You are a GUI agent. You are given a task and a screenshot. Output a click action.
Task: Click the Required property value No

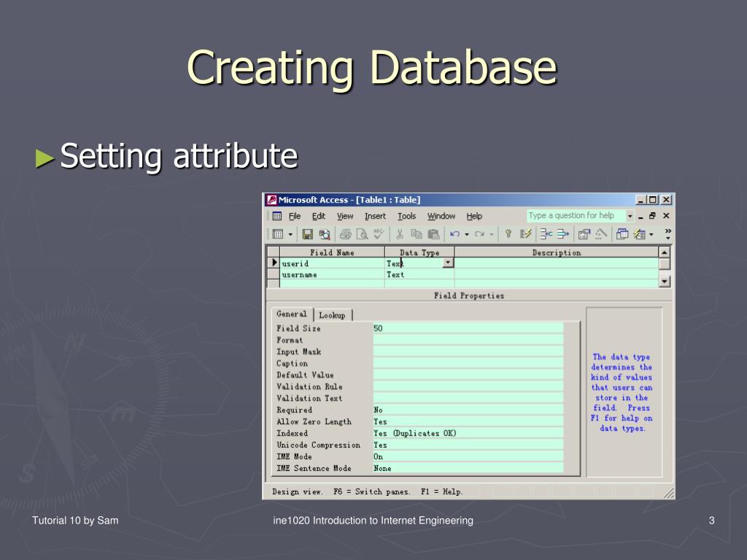point(468,410)
